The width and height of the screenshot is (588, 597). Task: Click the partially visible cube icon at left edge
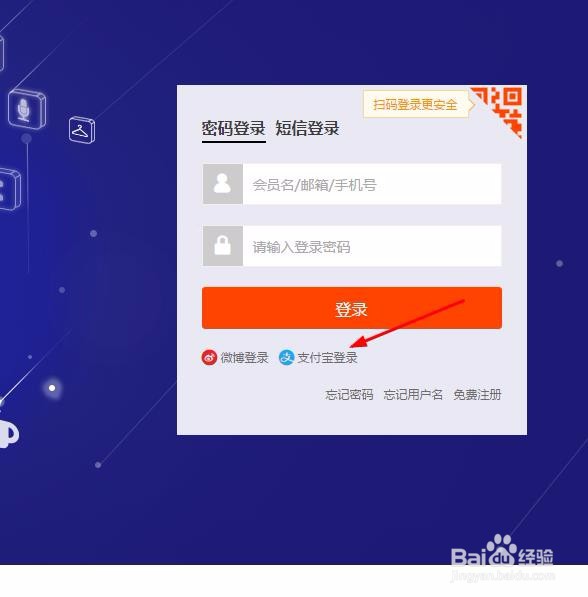[9, 189]
